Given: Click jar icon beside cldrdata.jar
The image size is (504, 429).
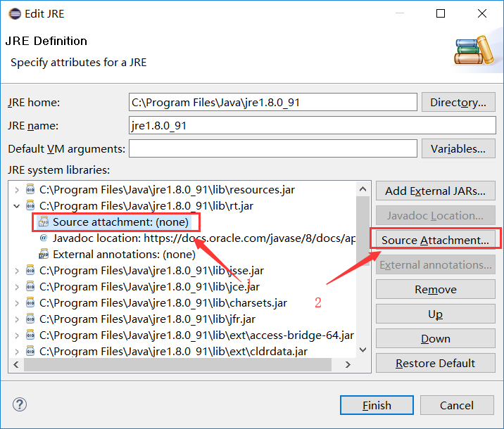Looking at the screenshot, I should pyautogui.click(x=30, y=351).
